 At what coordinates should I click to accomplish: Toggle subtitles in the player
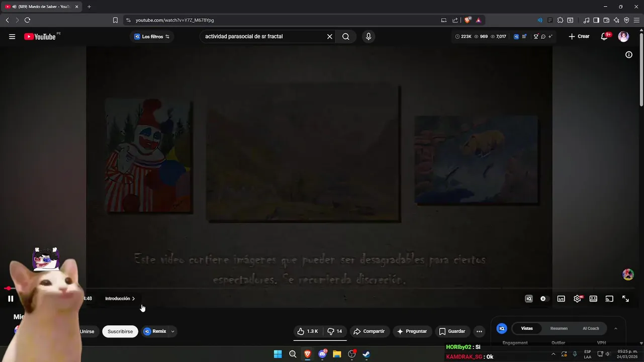click(x=561, y=299)
